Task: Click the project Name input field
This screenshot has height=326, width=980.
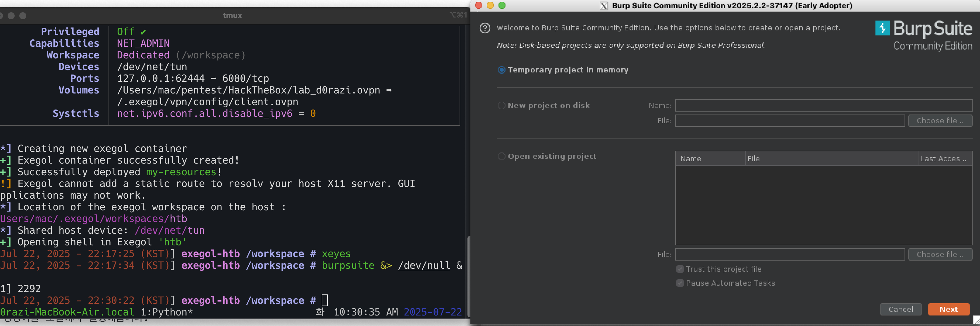Action: pyautogui.click(x=823, y=106)
